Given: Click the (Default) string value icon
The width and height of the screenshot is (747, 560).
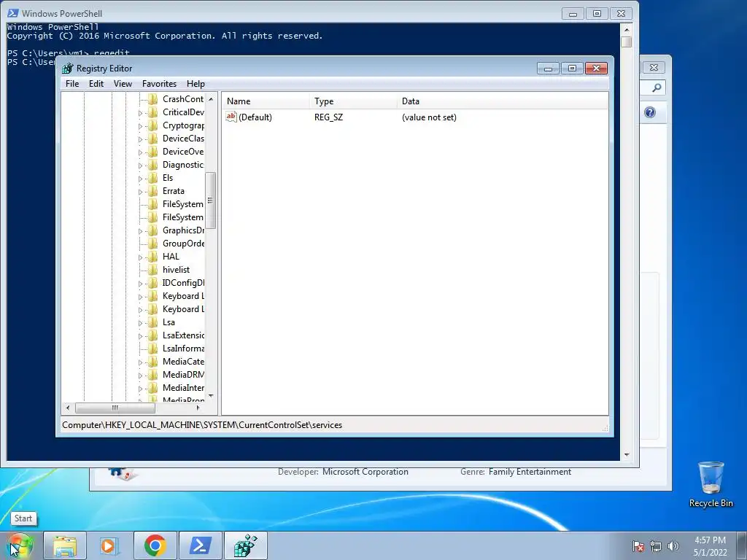Looking at the screenshot, I should pyautogui.click(x=231, y=117).
